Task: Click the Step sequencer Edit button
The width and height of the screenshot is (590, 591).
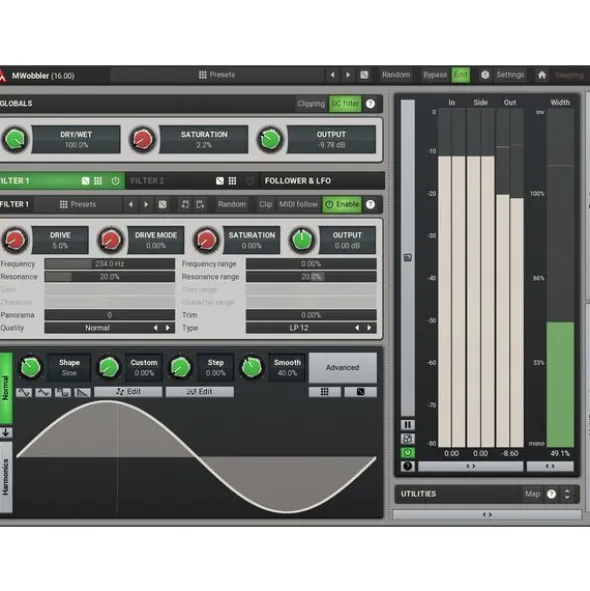Action: tap(200, 392)
